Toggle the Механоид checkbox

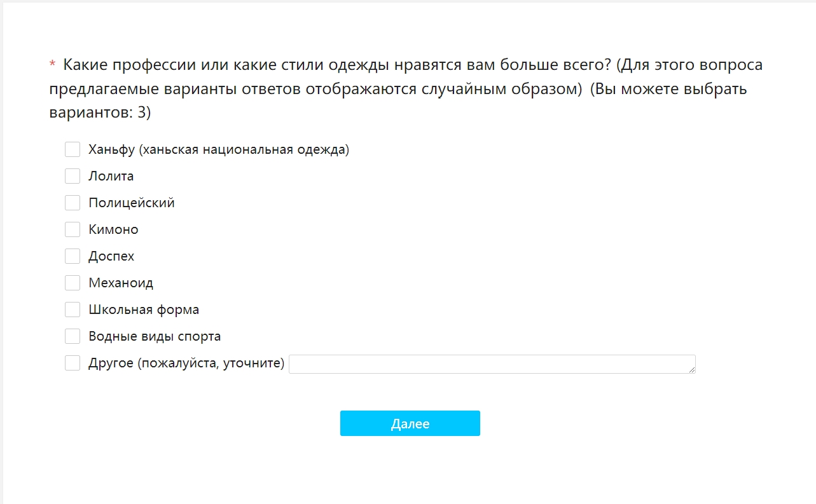click(73, 283)
